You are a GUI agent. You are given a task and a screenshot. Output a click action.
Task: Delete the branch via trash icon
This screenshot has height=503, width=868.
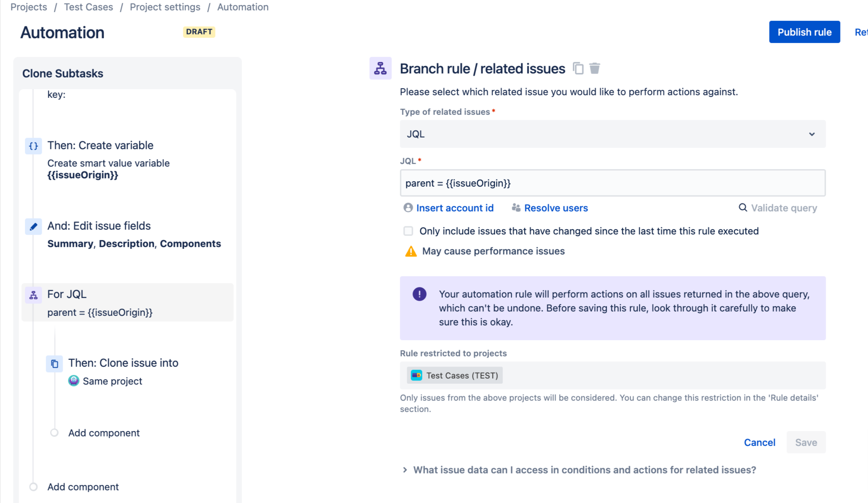(595, 68)
